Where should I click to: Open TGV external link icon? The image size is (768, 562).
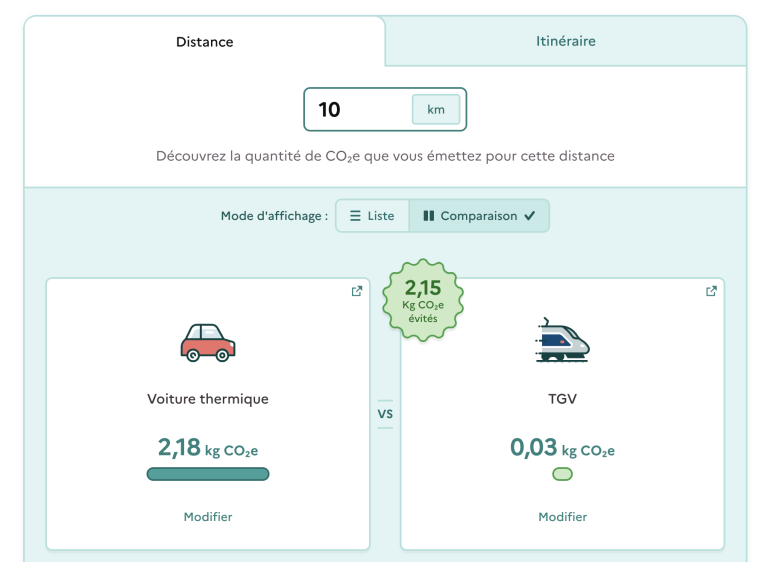(711, 291)
